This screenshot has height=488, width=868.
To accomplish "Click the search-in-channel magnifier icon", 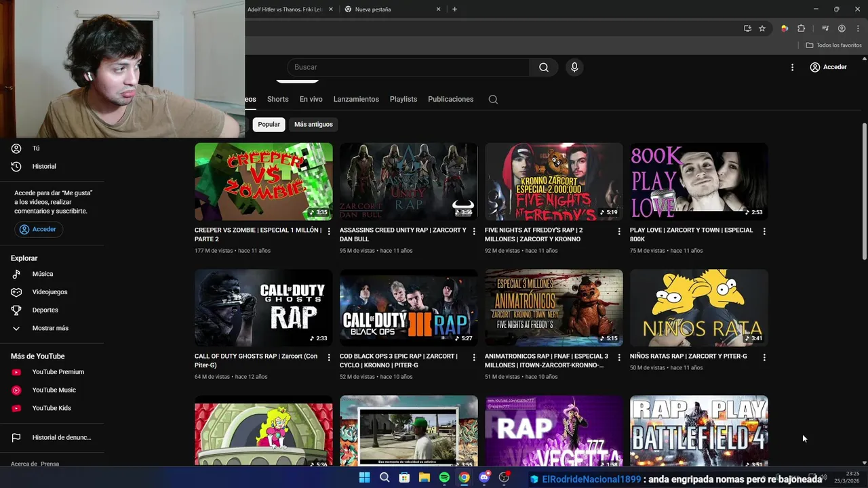I will click(x=493, y=99).
